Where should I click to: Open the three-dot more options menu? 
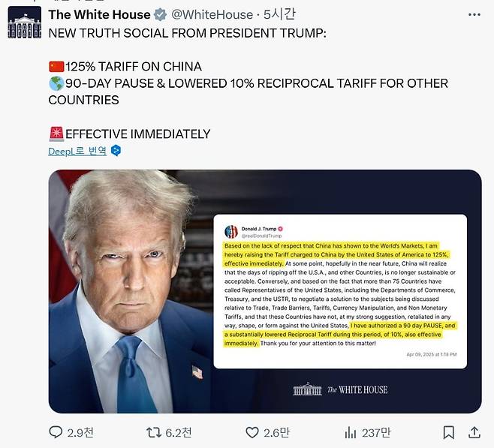(474, 15)
